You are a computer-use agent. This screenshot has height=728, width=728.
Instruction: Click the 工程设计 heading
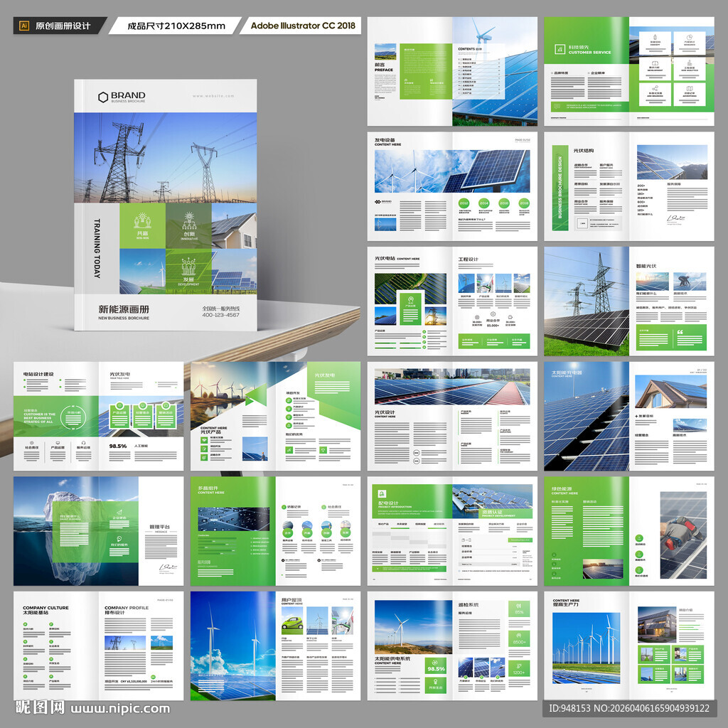tap(468, 259)
